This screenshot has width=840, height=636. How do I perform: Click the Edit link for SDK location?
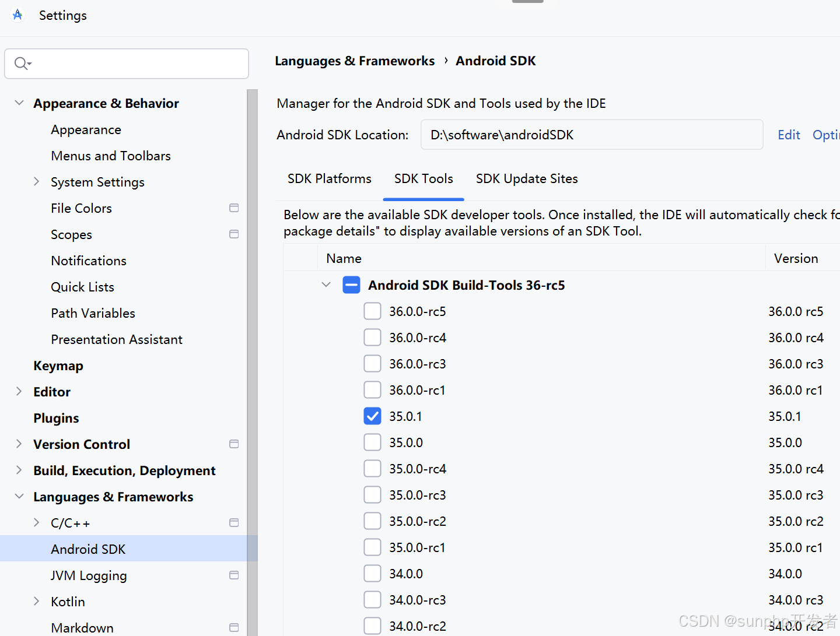tap(789, 135)
